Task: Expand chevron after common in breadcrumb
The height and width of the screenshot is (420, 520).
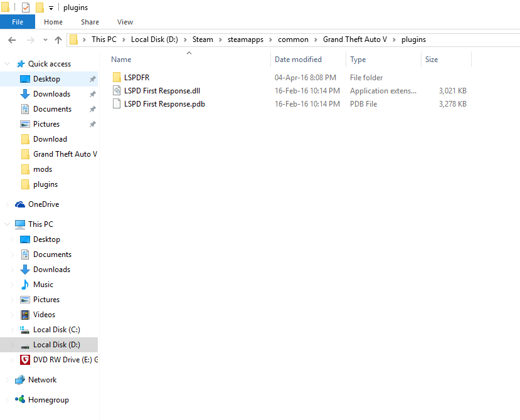Action: 316,39
